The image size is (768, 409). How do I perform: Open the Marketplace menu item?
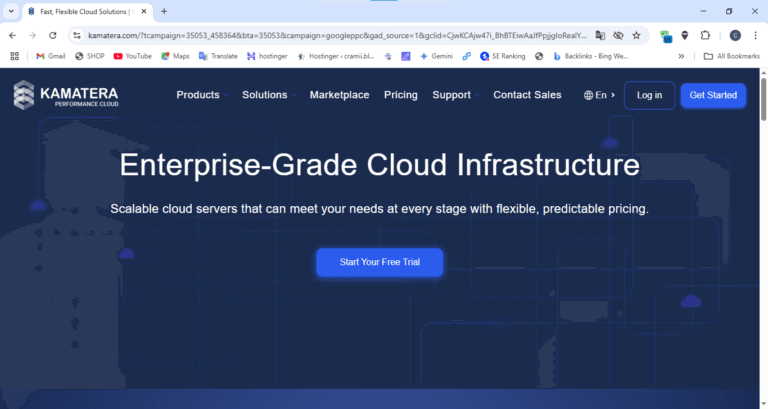click(x=339, y=95)
